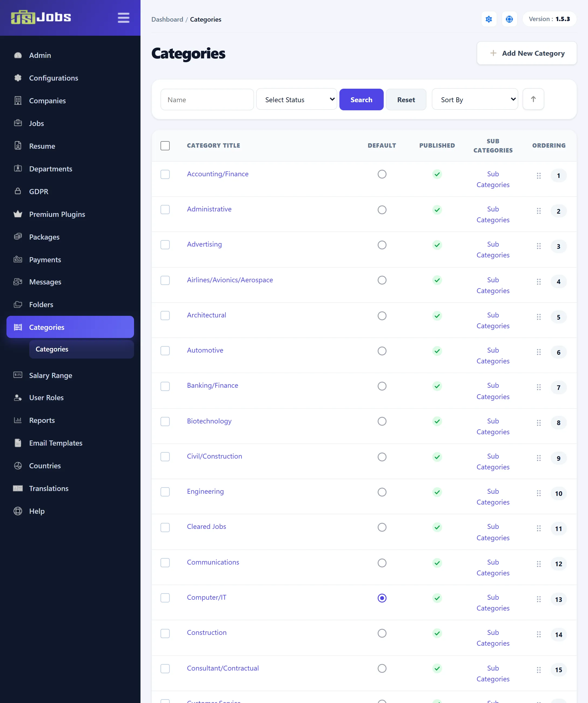Open the Sort By dropdown

click(x=475, y=99)
